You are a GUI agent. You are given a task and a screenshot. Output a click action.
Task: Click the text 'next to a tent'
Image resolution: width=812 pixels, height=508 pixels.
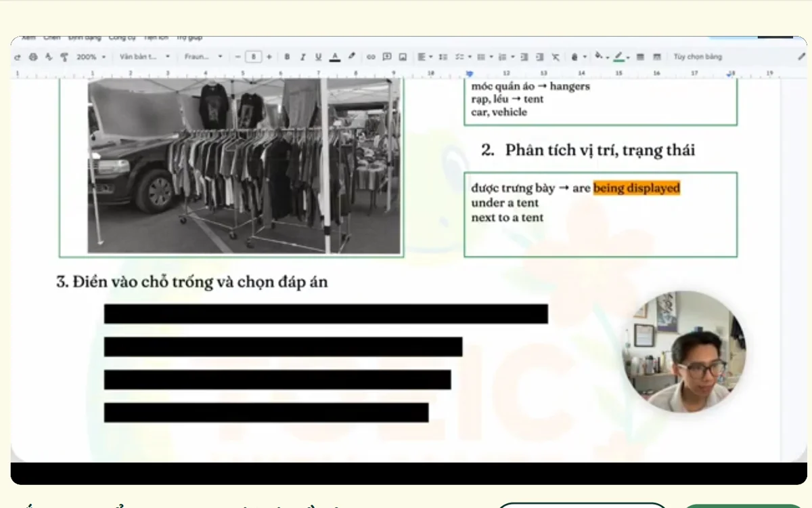pyautogui.click(x=507, y=217)
